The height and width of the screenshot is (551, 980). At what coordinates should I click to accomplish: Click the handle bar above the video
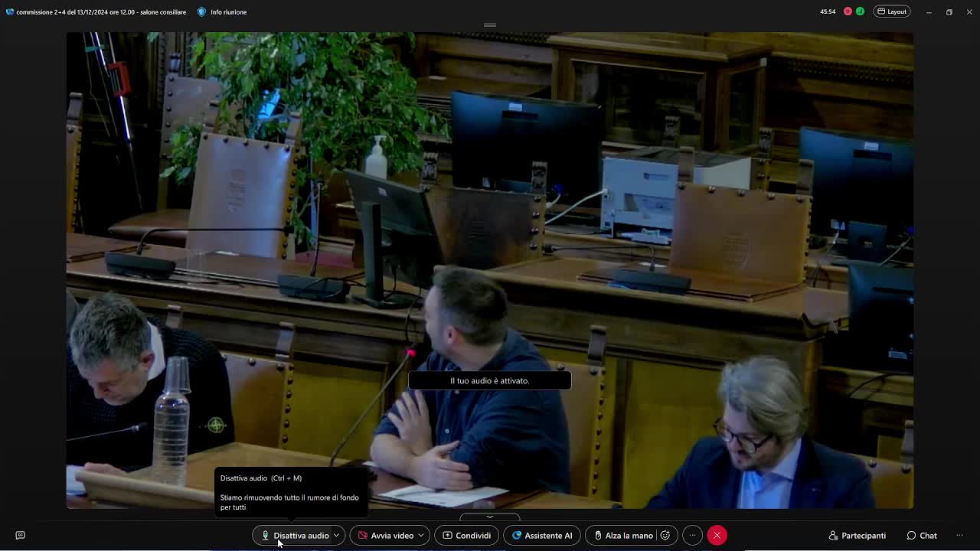490,25
